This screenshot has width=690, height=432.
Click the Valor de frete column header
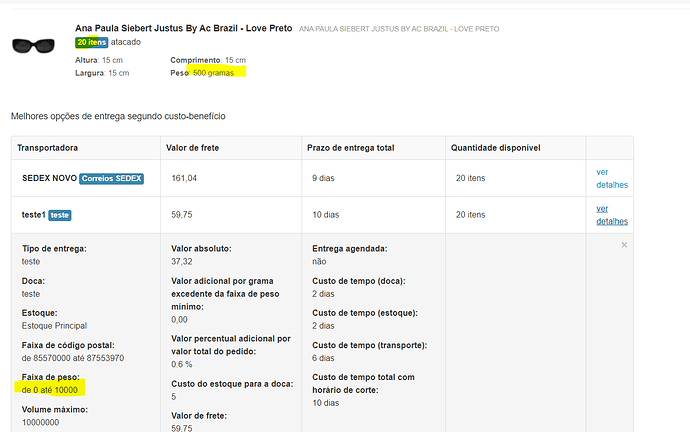point(192,148)
